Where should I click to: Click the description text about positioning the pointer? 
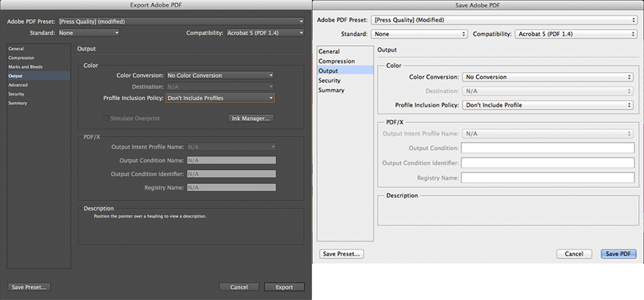150,216
